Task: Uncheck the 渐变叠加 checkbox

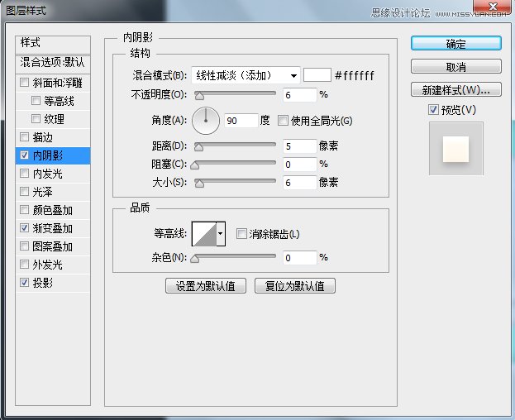Action: point(24,227)
